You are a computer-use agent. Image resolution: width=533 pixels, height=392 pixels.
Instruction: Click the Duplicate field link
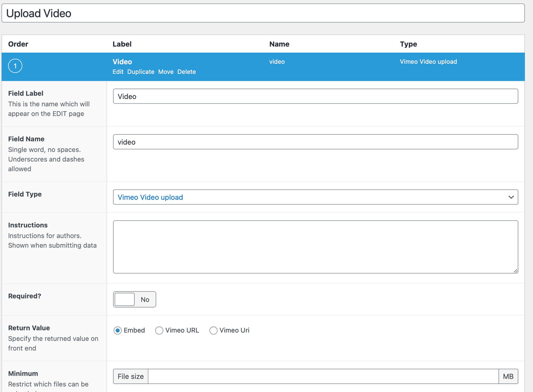click(x=141, y=72)
